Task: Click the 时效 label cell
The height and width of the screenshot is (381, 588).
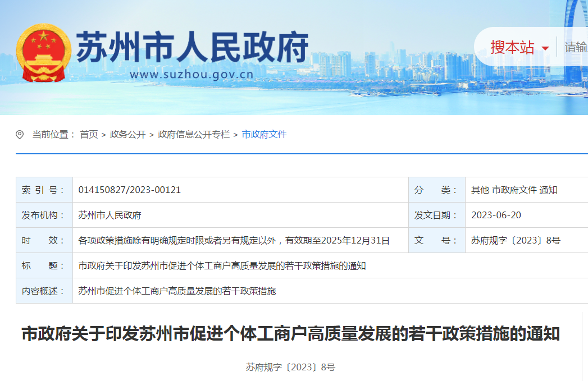Action: pos(44,241)
